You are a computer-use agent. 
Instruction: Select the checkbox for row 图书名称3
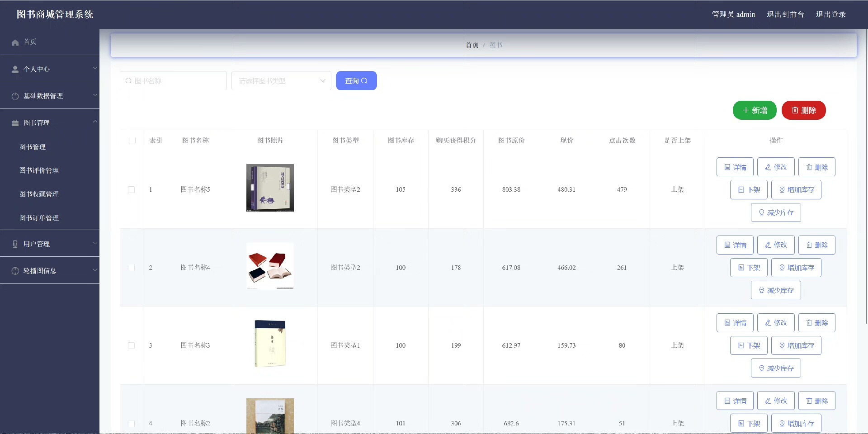(131, 345)
